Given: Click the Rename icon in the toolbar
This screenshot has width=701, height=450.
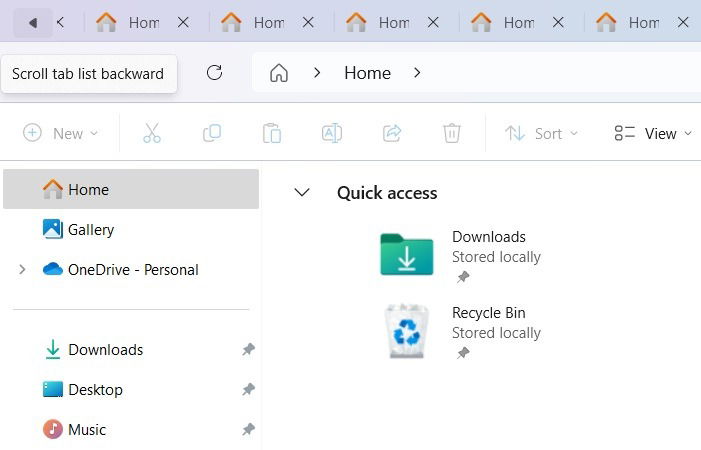Looking at the screenshot, I should click(332, 133).
